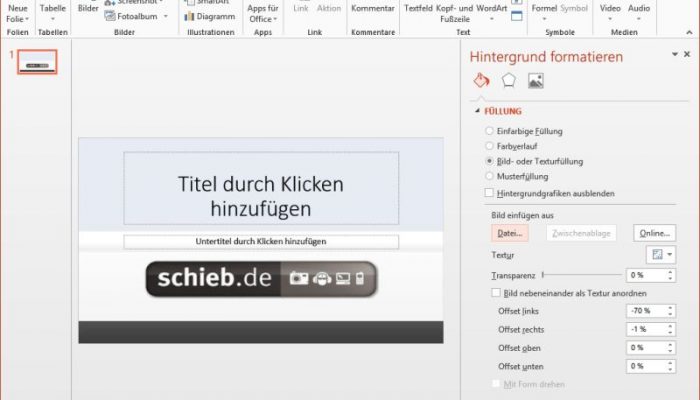Increase Offset oben with up arrow
The height and width of the screenshot is (400, 700).
coord(671,345)
